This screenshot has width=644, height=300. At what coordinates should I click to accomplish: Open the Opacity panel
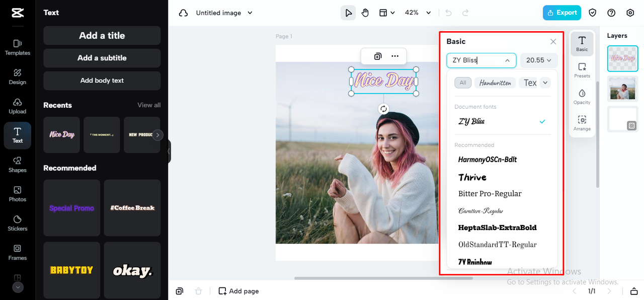[582, 97]
